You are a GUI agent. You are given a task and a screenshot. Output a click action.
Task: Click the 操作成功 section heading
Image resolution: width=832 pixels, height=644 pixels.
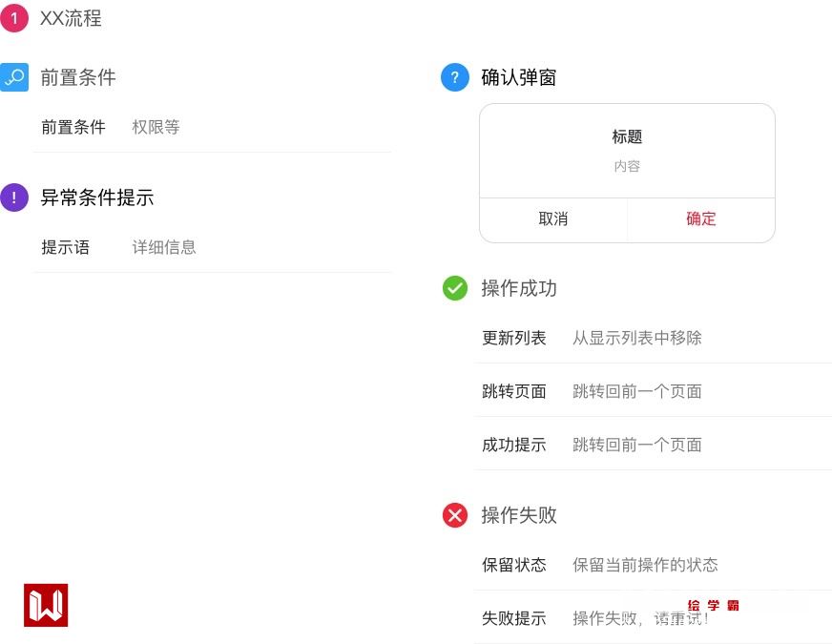click(x=519, y=288)
